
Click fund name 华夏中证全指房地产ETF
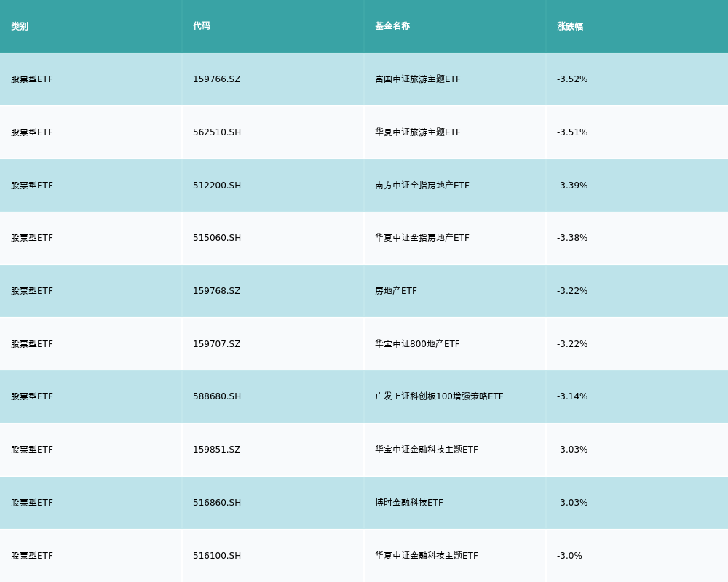(422, 238)
